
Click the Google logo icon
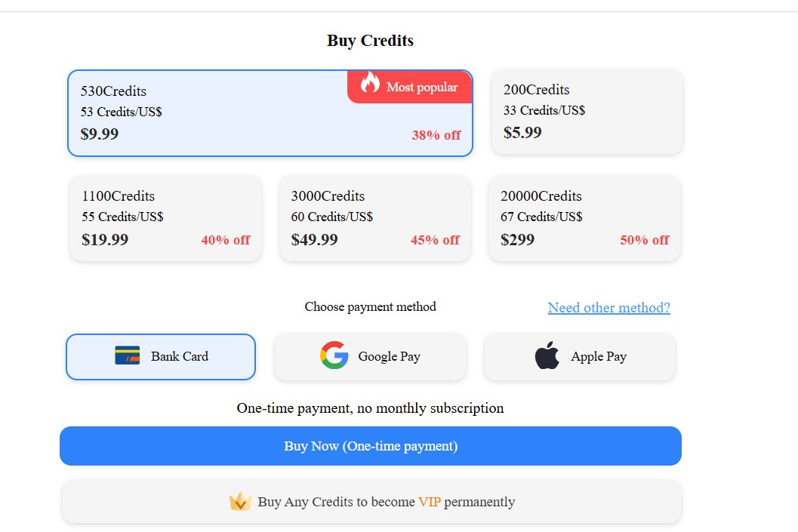point(334,355)
